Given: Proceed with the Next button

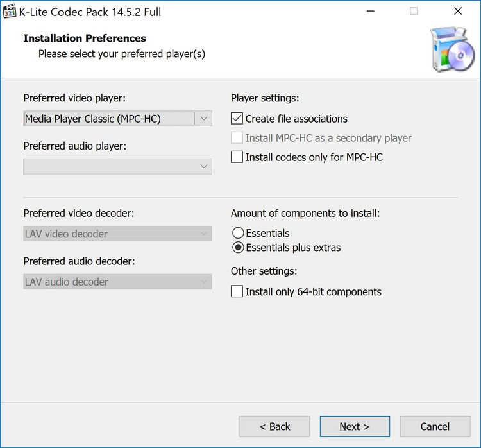Looking at the screenshot, I should point(355,427).
